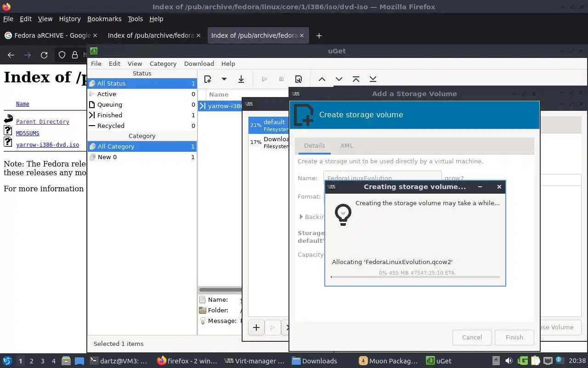Select default storage pool at 21%
Screen dimensions: 588x368
pyautogui.click(x=269, y=125)
